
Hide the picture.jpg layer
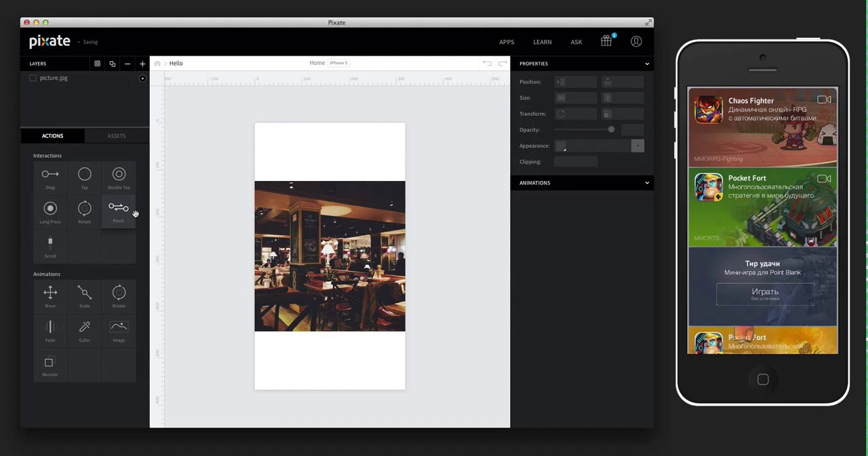point(142,78)
